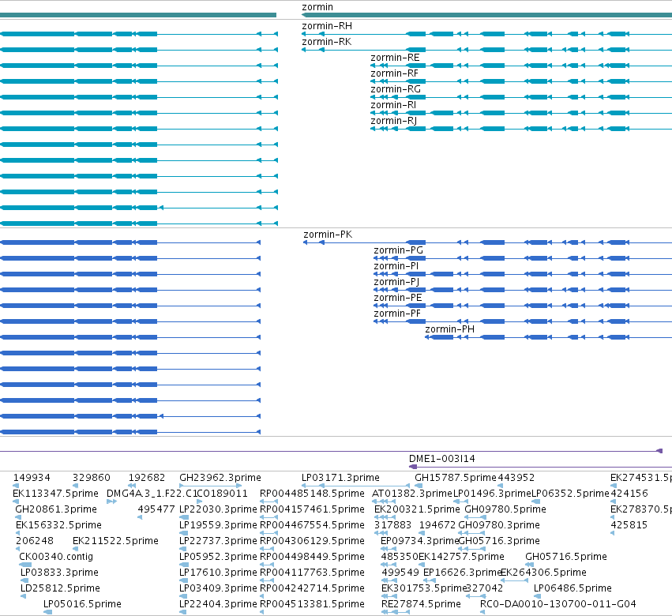Viewport: 672px width, 616px height.
Task: Select the LP03171.3prime EST label
Action: coord(340,478)
